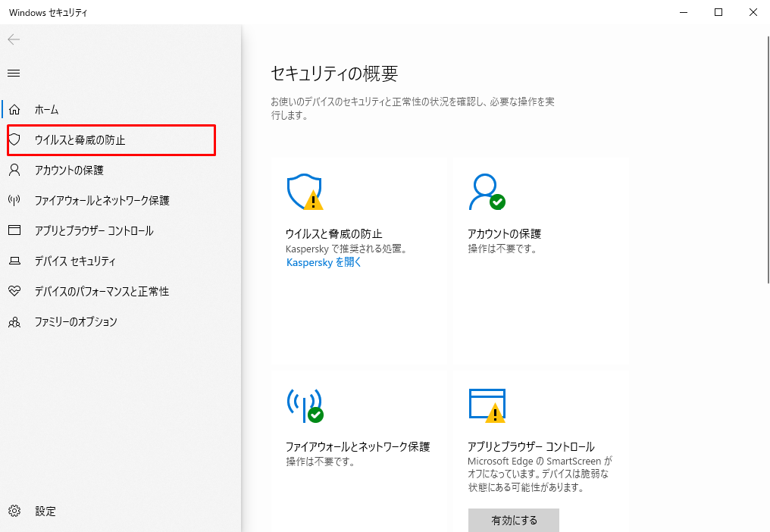Open ウイルスと脅威の防止 via the shield icon
The height and width of the screenshot is (532, 770).
14,139
